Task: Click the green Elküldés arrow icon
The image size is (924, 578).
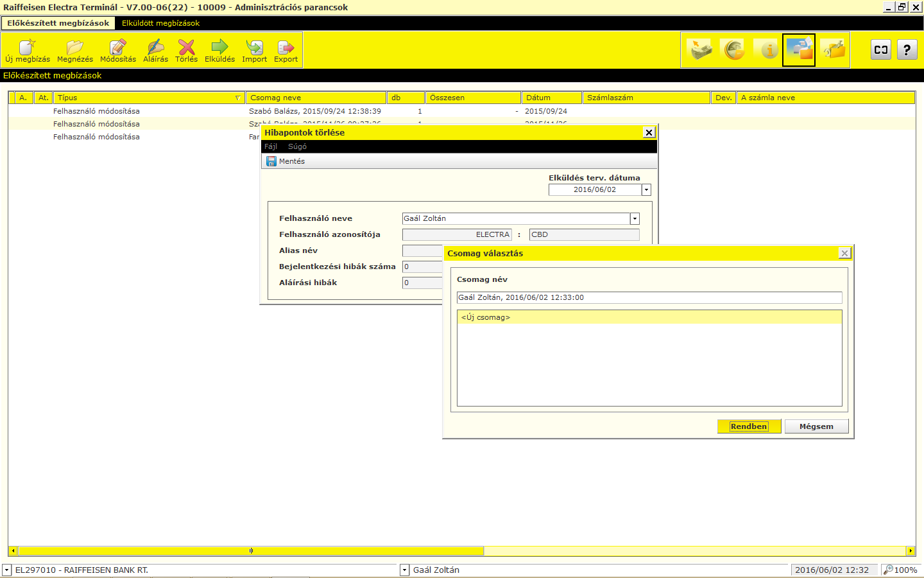Action: 219,47
